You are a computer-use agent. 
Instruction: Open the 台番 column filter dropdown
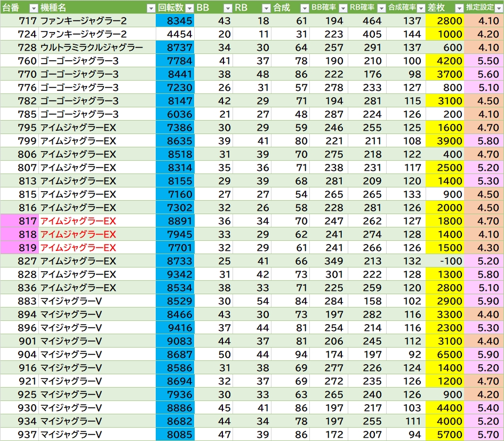tap(34, 9)
